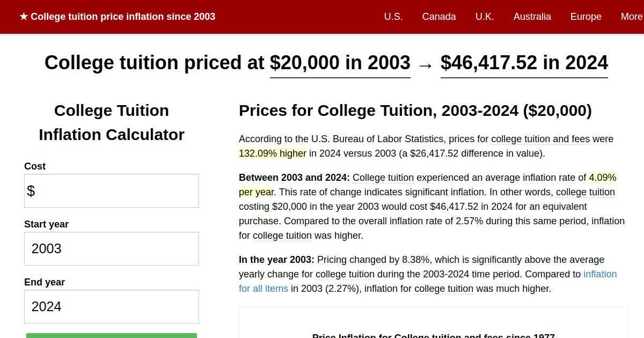Click the "college tuition" link near "was higher"
The height and width of the screenshot is (338, 644).
(282, 236)
